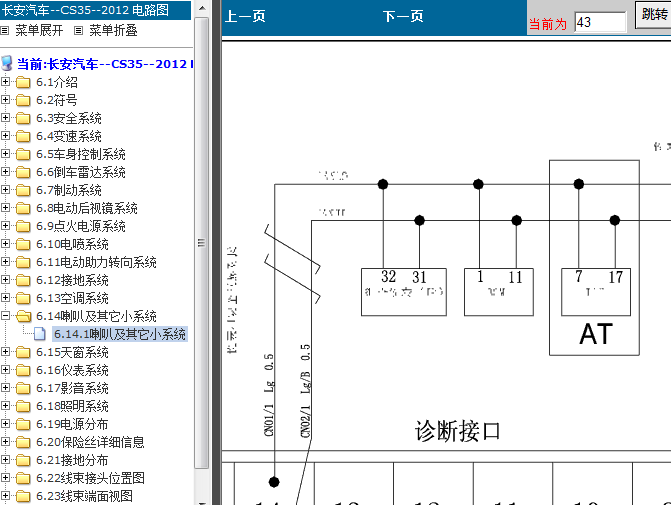Click the 诊断接口 label in the diagram
This screenshot has width=671, height=505.
coord(457,431)
